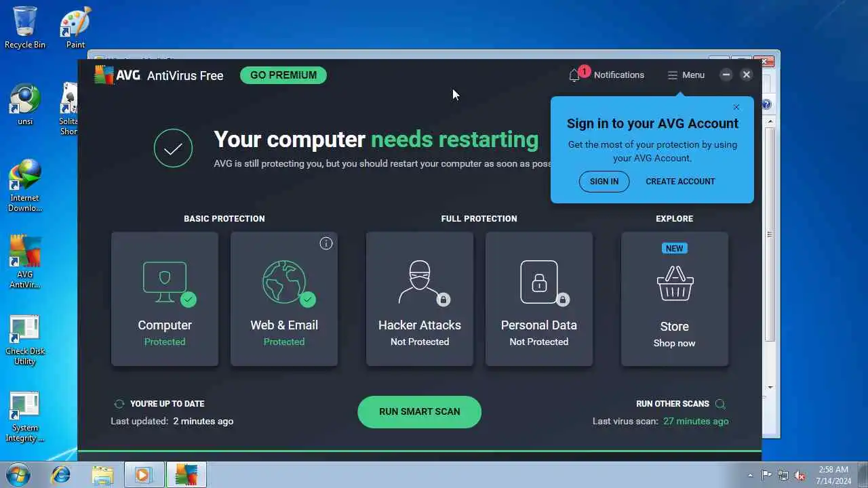Open the System Integrity desktop shortcut
This screenshot has width=868, height=488.
tap(25, 417)
